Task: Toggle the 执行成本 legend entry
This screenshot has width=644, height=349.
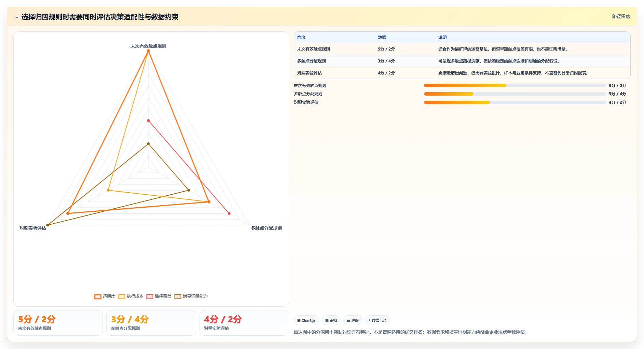Action: (131, 296)
